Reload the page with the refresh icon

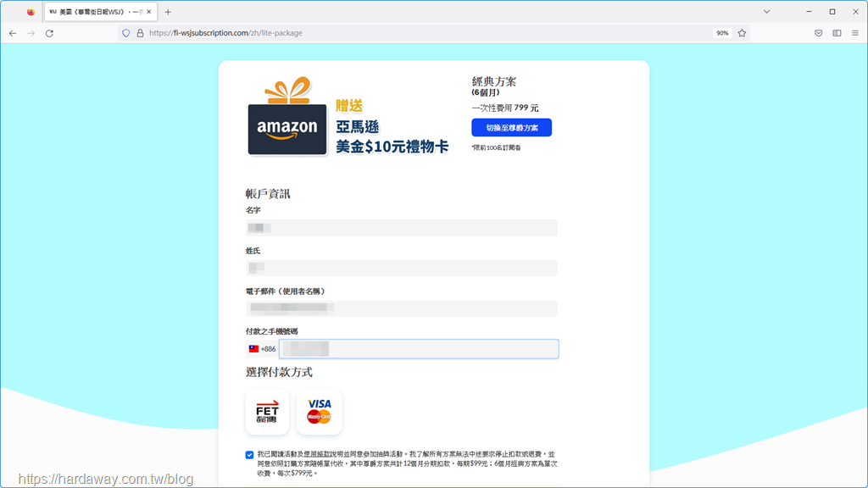49,33
